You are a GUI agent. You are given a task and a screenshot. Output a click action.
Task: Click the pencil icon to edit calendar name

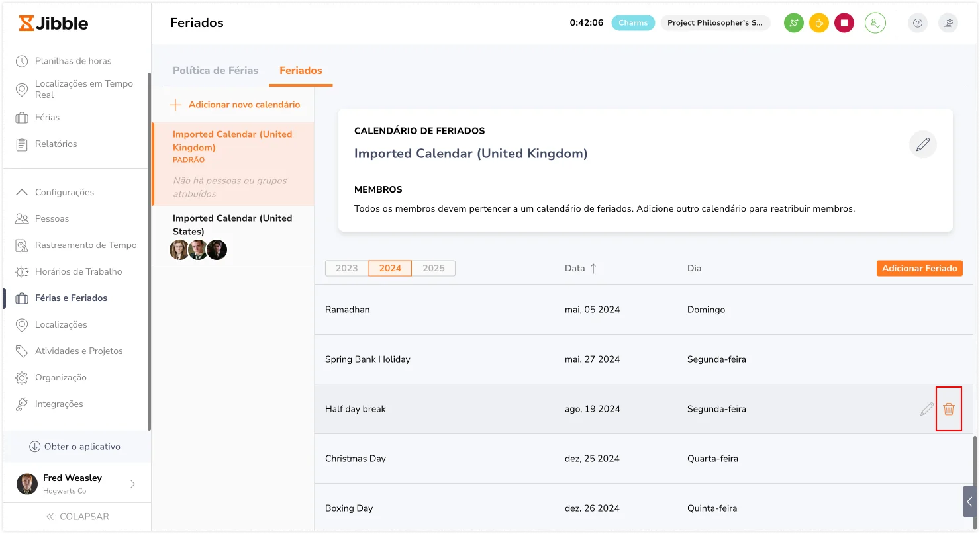(922, 144)
